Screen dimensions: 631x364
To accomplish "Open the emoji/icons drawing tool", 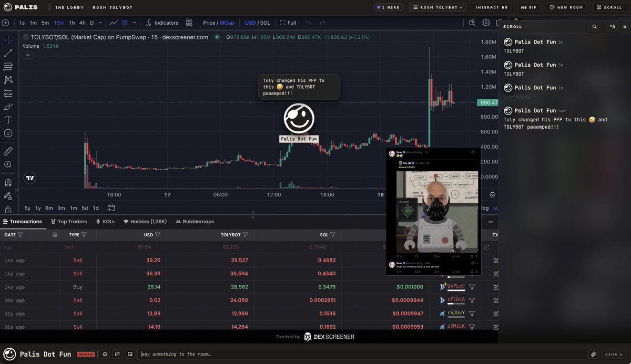I will pos(8,133).
